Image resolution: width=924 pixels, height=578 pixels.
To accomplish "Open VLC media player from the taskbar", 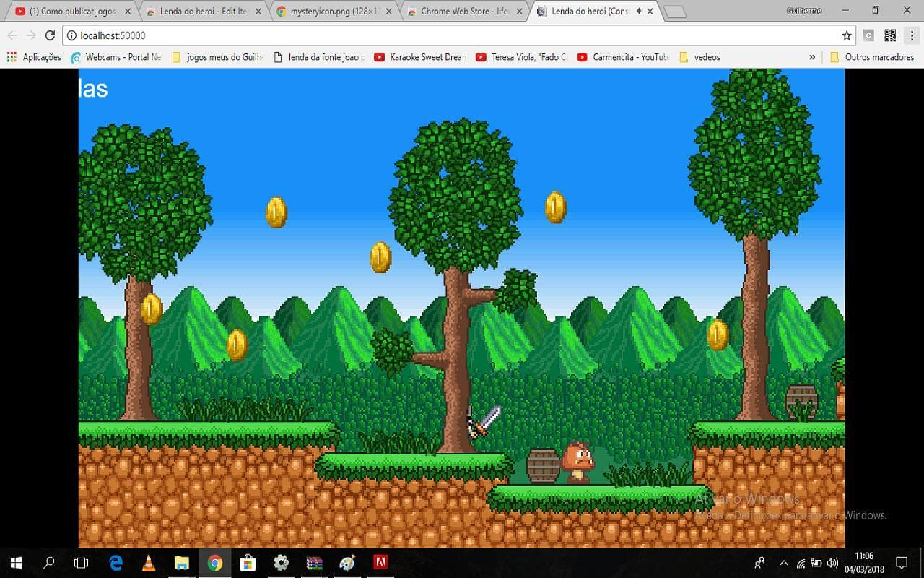I will point(149,563).
